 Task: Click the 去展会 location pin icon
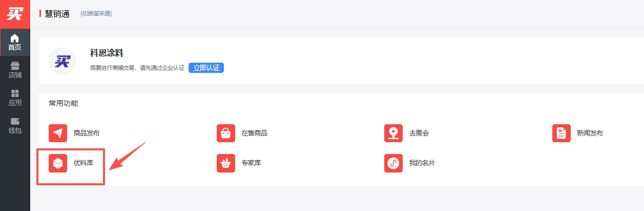(393, 133)
